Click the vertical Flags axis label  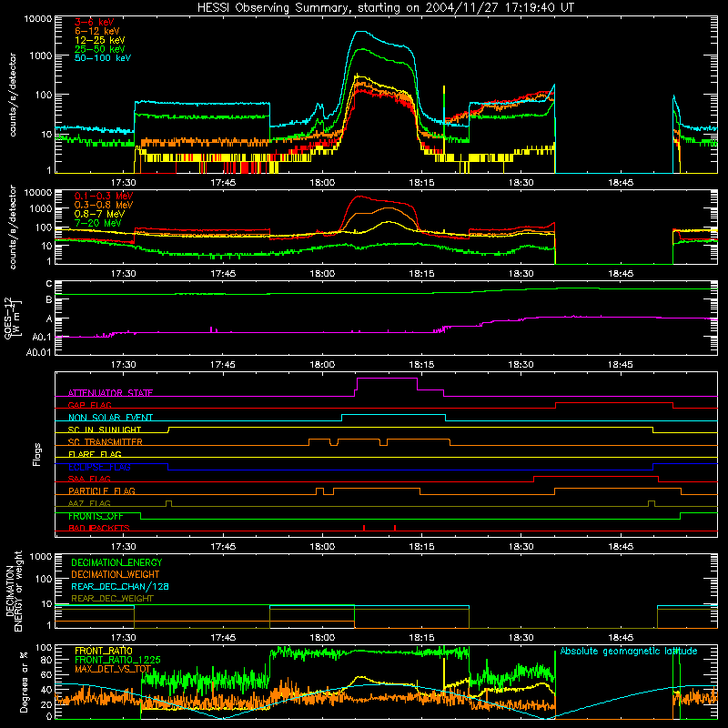37,454
